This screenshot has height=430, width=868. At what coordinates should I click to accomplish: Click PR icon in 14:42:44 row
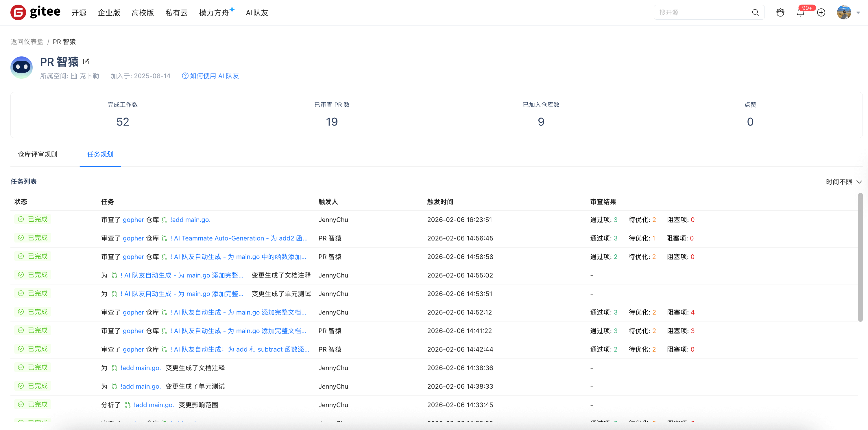[x=164, y=350]
